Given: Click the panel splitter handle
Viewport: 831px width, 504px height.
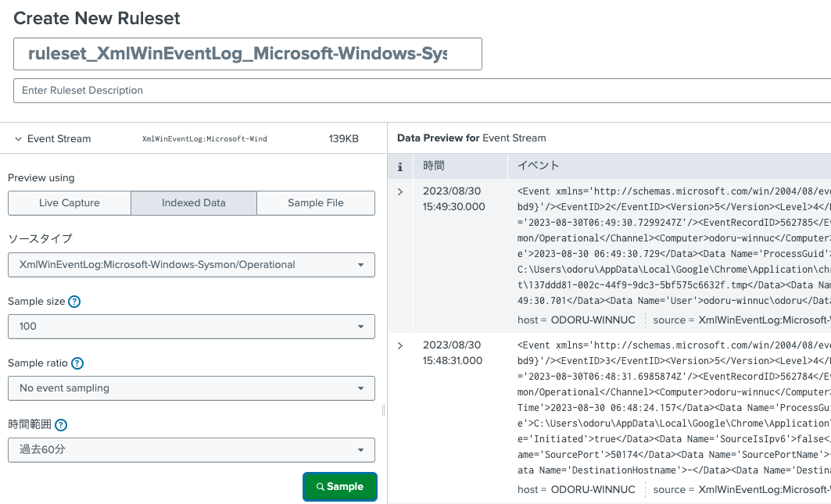Looking at the screenshot, I should pyautogui.click(x=383, y=410).
